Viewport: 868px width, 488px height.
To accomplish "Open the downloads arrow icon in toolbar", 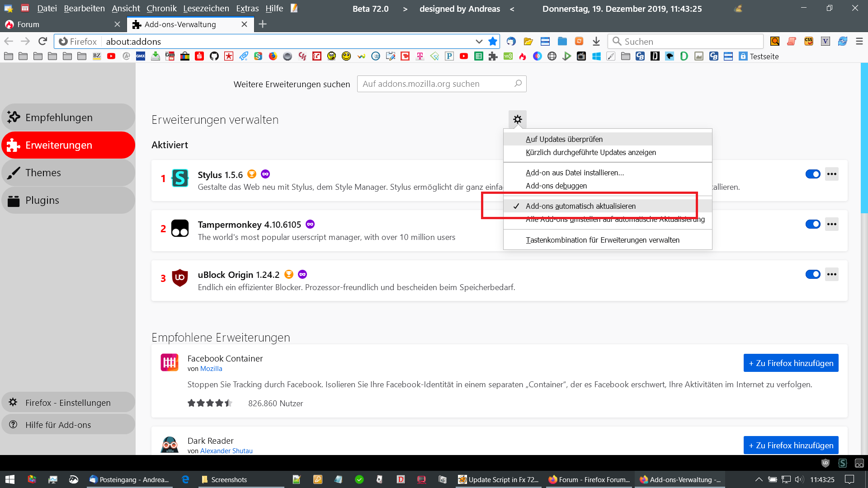I will (x=596, y=42).
